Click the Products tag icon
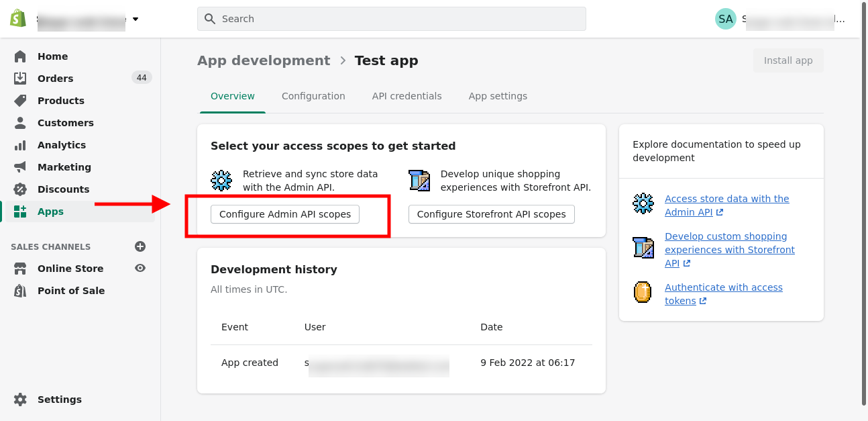This screenshot has width=868, height=421. 20,101
